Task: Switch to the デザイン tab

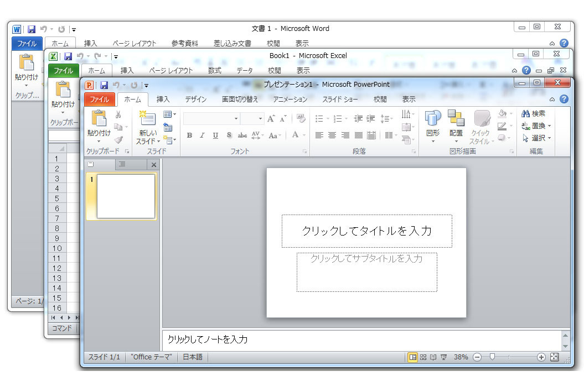Action: pos(195,100)
